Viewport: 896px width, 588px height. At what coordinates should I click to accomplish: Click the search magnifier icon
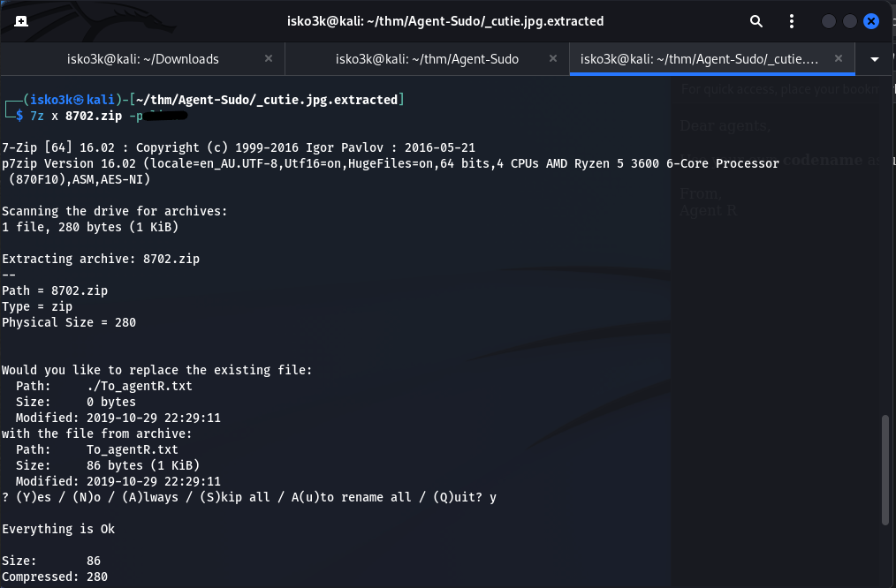756,20
